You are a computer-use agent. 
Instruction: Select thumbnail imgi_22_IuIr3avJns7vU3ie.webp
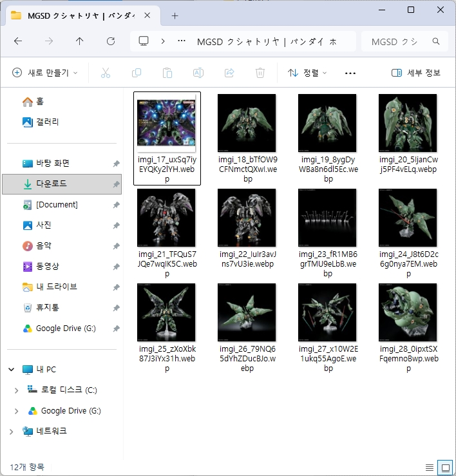tap(247, 218)
